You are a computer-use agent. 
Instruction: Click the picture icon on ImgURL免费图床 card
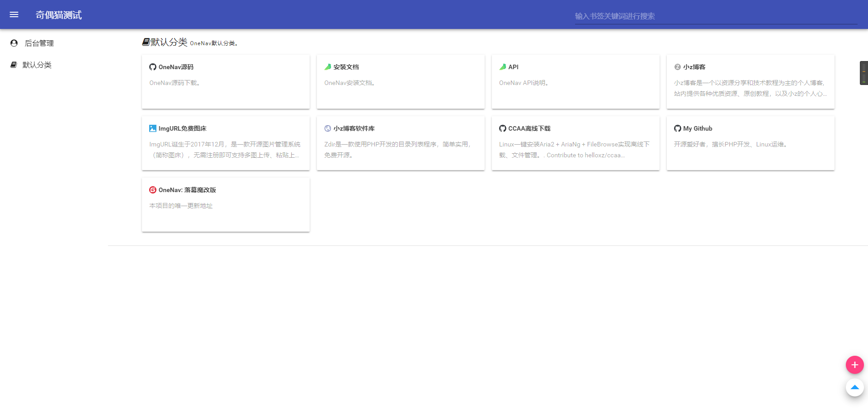pyautogui.click(x=153, y=128)
